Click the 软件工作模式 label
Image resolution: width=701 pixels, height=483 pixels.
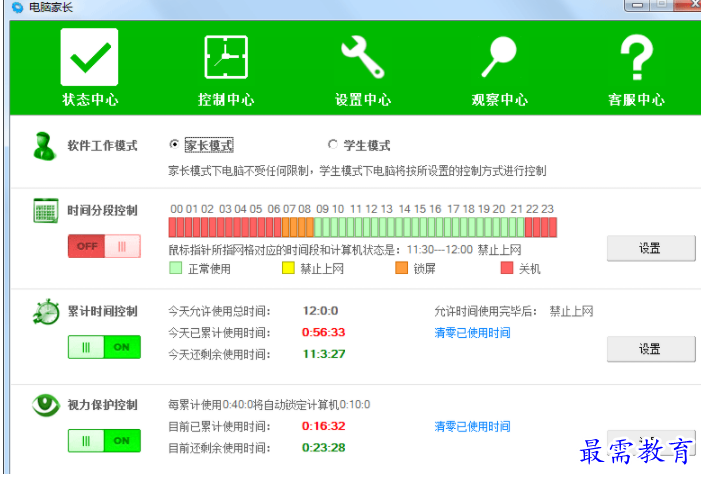click(x=102, y=146)
